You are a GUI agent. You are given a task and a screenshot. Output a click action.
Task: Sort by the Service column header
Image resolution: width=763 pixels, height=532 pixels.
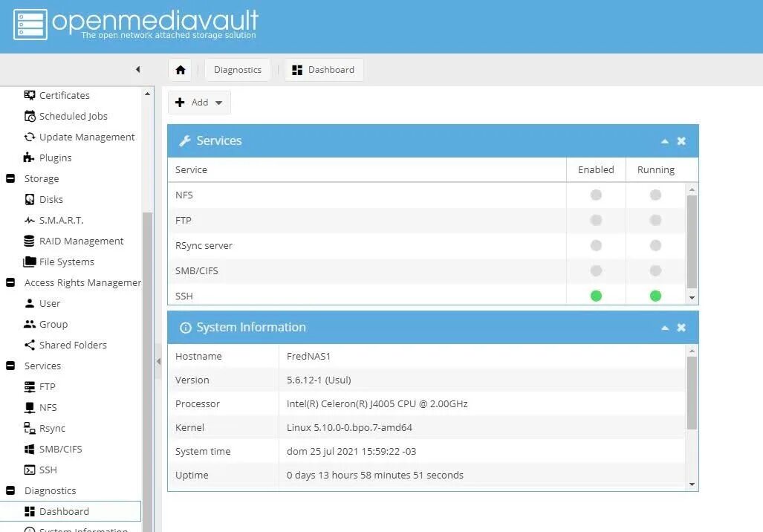point(367,169)
